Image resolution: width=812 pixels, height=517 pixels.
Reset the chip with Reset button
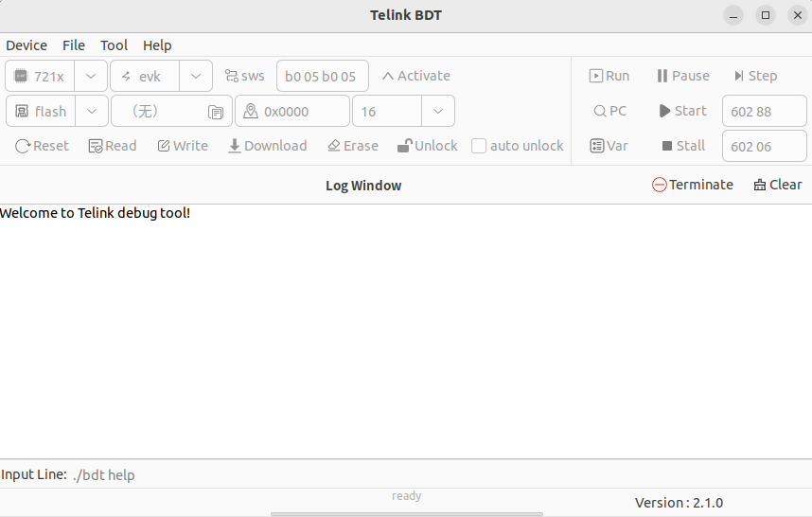point(42,146)
